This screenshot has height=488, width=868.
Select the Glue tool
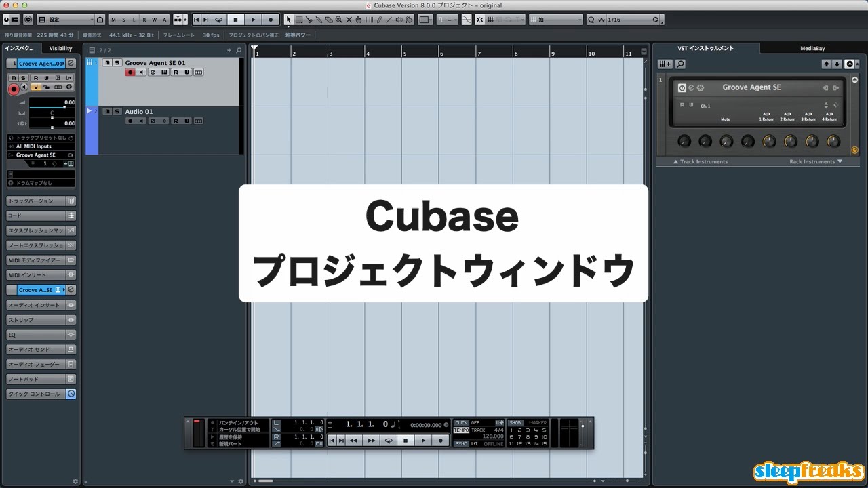point(319,20)
